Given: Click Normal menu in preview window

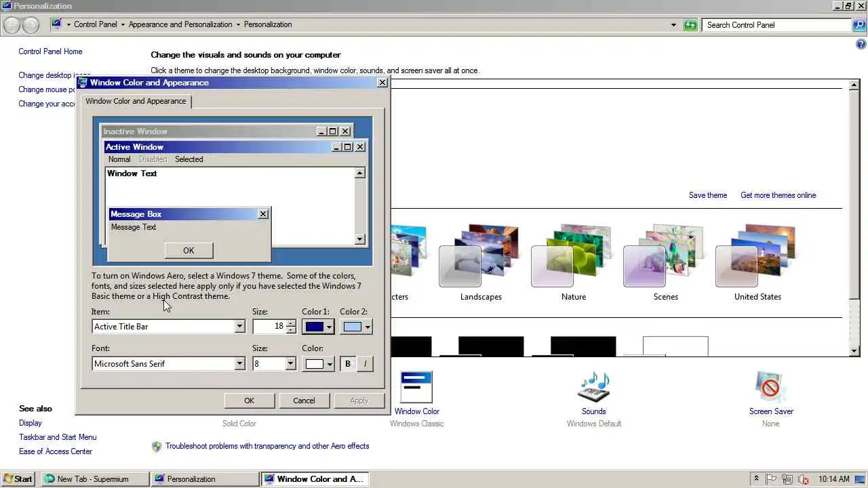Looking at the screenshot, I should [119, 159].
